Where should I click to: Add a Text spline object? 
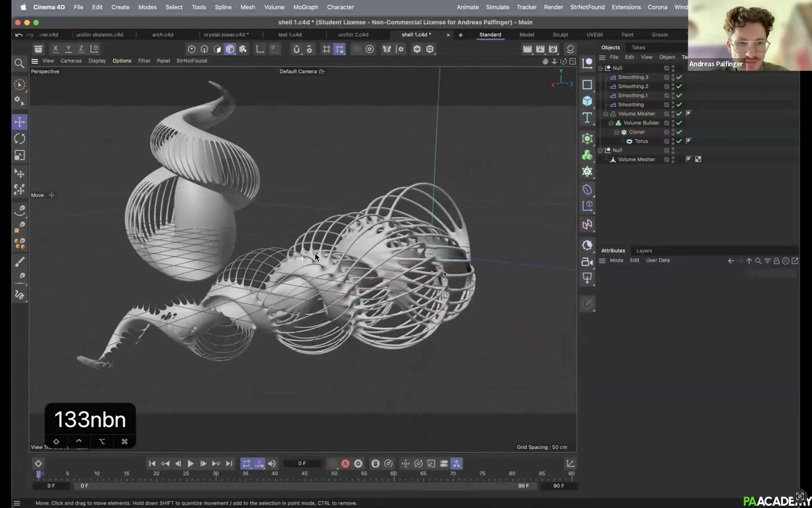pyautogui.click(x=587, y=118)
